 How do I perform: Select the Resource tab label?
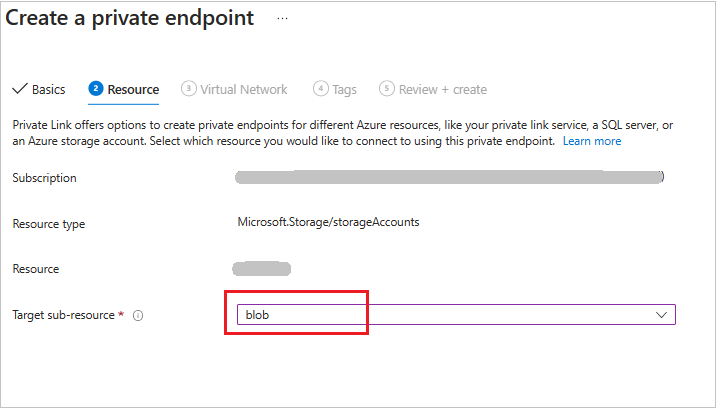point(133,89)
